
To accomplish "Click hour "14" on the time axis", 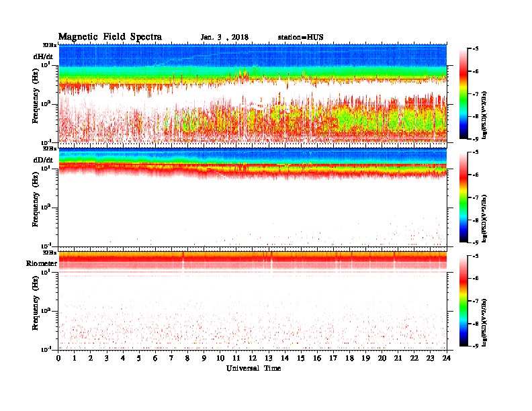I will point(285,358).
